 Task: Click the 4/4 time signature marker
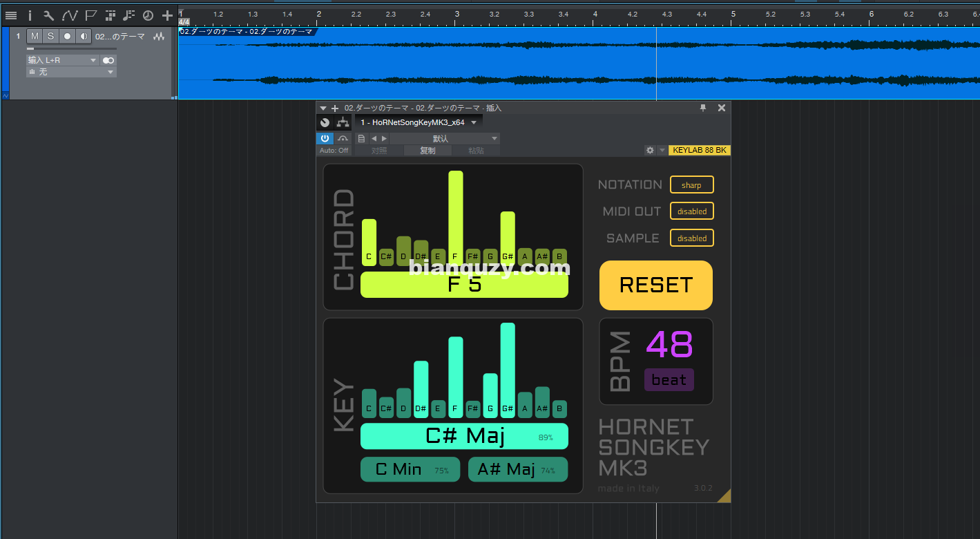click(184, 22)
